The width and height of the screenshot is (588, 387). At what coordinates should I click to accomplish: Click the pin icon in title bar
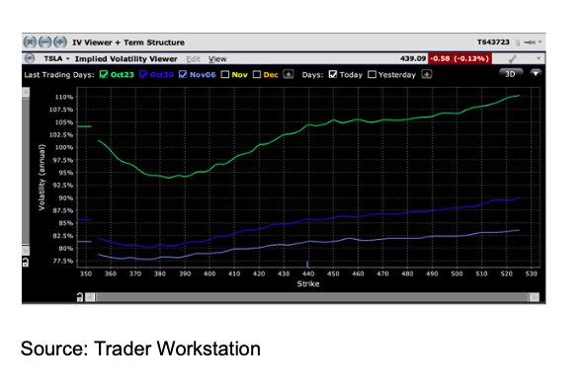tap(529, 42)
